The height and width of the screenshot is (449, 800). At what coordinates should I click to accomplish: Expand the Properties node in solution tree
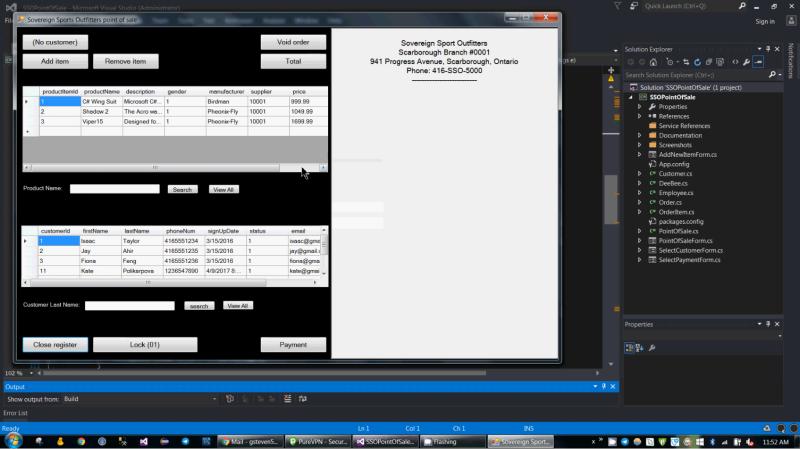(x=640, y=107)
